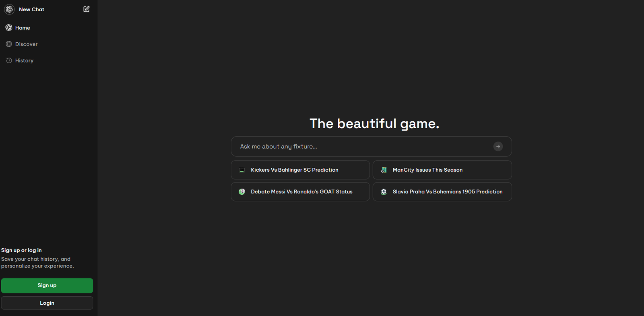
Task: Click the compose new chat icon
Action: click(87, 9)
